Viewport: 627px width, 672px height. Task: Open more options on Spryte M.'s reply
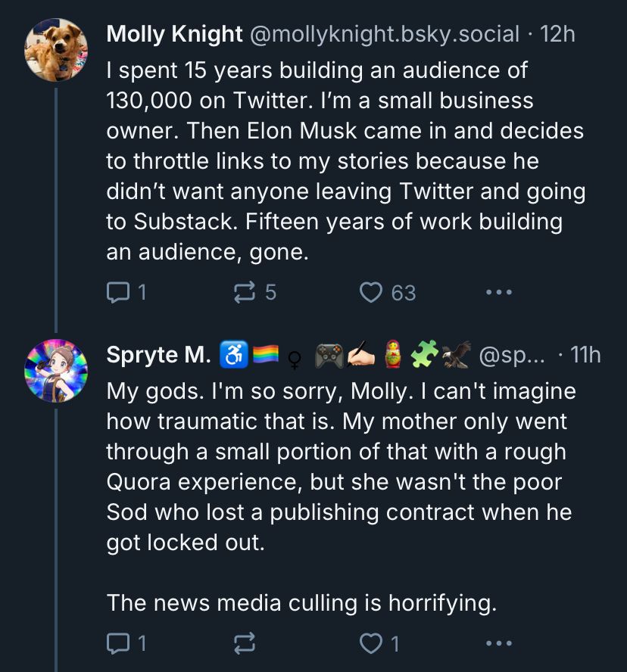click(499, 643)
